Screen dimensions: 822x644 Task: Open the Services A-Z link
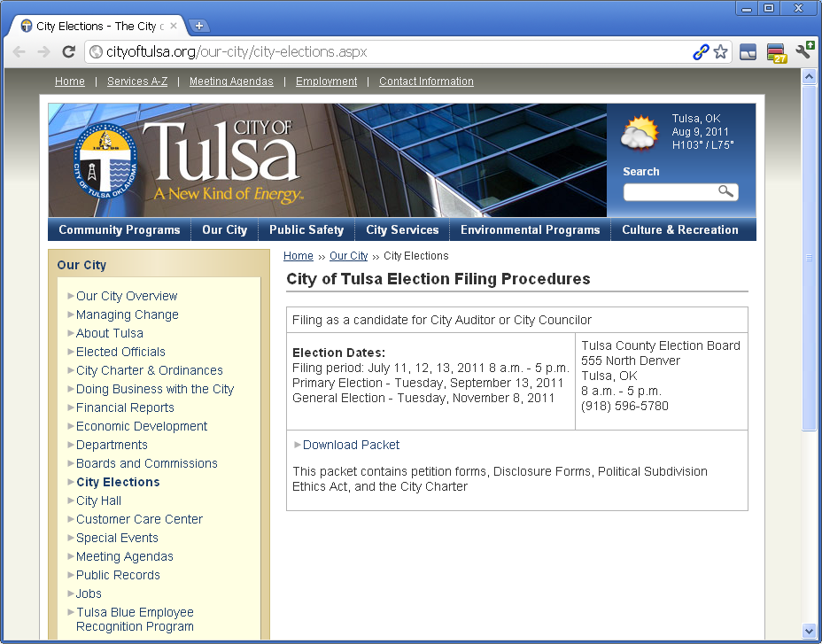click(x=137, y=81)
